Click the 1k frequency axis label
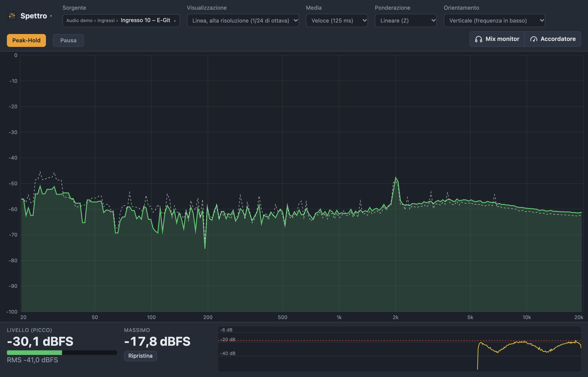588x377 pixels. coord(339,317)
